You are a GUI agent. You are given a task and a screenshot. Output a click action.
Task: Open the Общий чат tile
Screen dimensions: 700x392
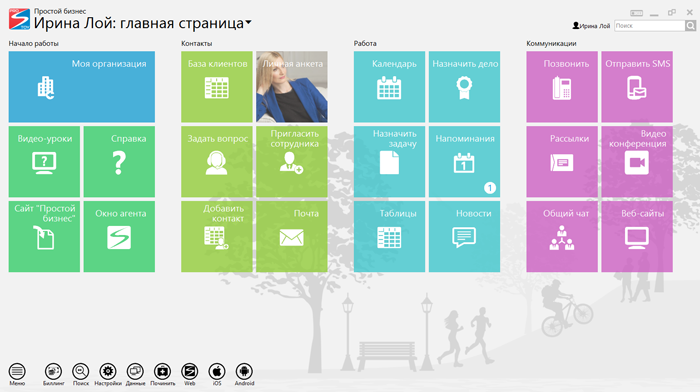(562, 237)
